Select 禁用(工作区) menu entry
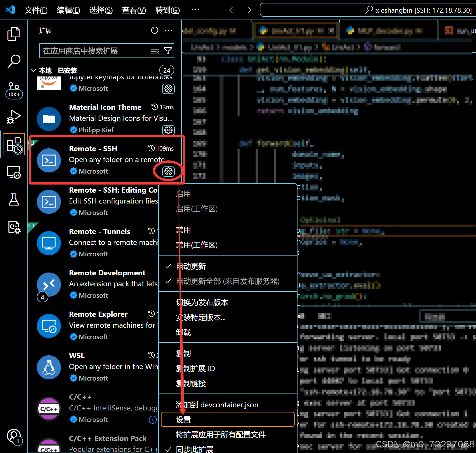 (x=228, y=245)
